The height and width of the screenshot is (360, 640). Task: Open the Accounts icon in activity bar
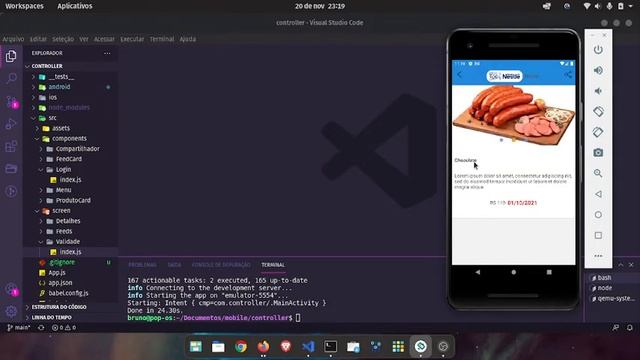pyautogui.click(x=11, y=289)
